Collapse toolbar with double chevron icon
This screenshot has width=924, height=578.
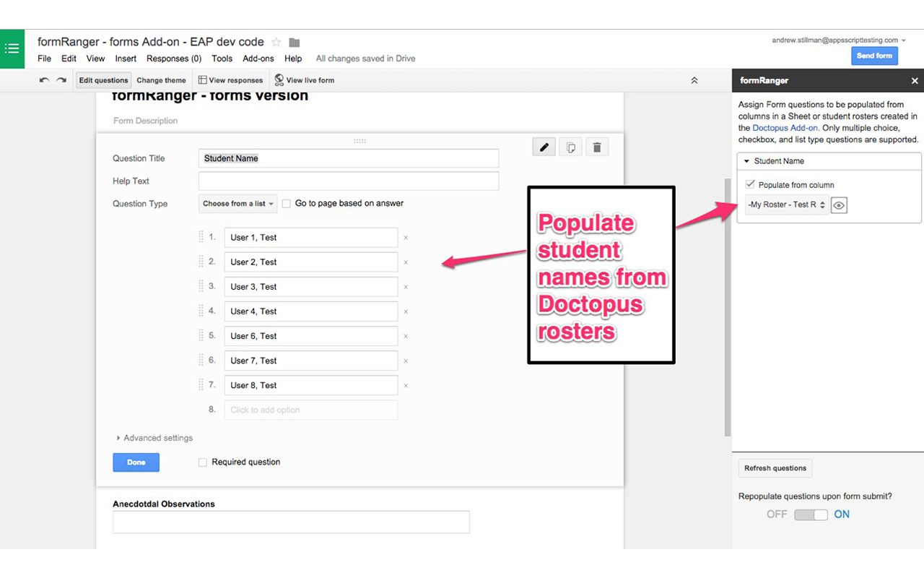[x=694, y=80]
